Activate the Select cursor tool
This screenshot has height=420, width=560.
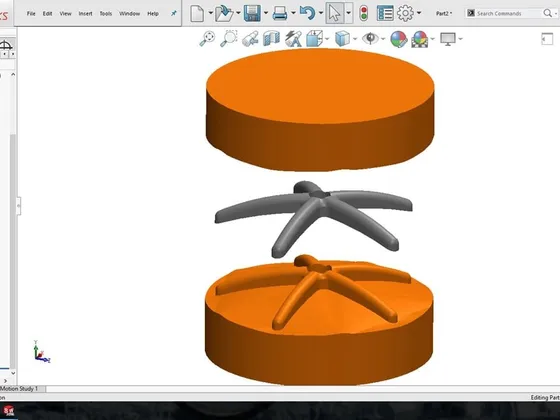coord(334,14)
